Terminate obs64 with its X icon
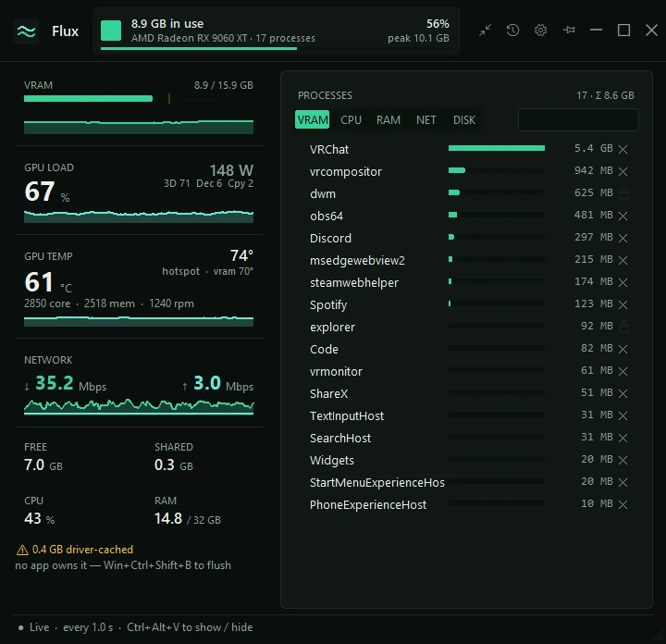 click(x=623, y=216)
